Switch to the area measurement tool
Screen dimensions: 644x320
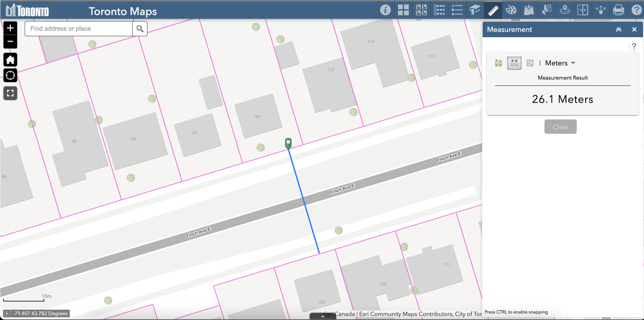click(x=499, y=63)
